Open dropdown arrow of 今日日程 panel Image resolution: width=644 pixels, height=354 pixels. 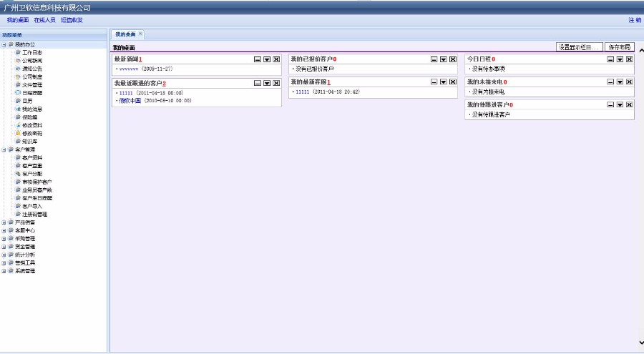[620, 59]
